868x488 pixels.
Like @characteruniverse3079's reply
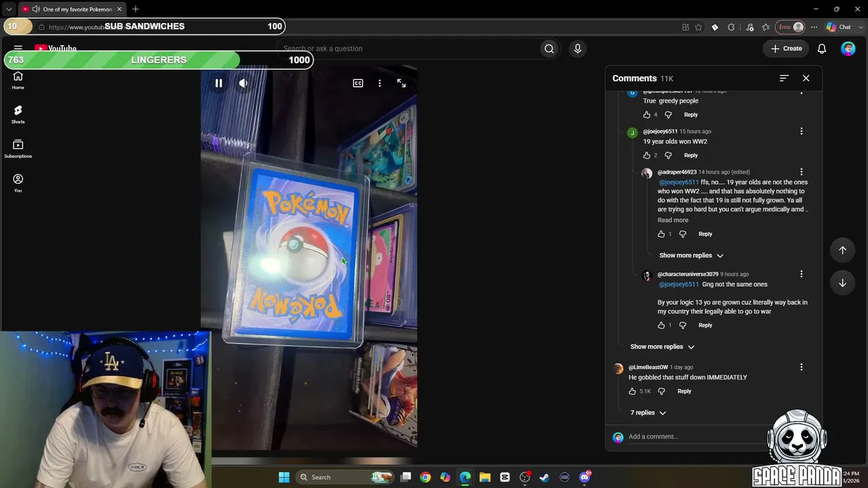click(661, 325)
